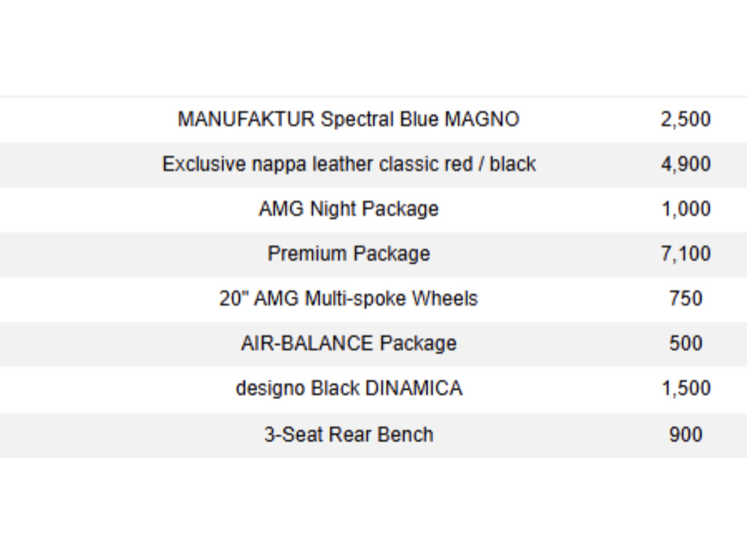
Task: Choose the AIR-BALANCE Package entry
Action: pos(349,343)
